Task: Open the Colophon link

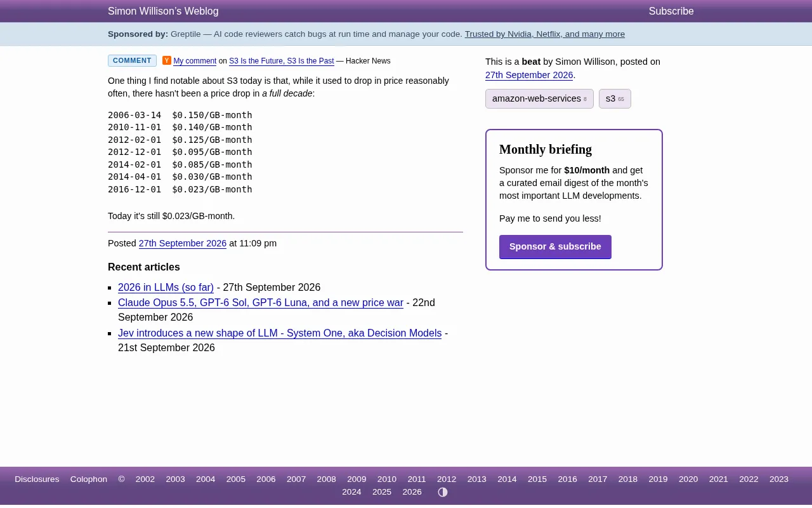Action: pos(89,479)
